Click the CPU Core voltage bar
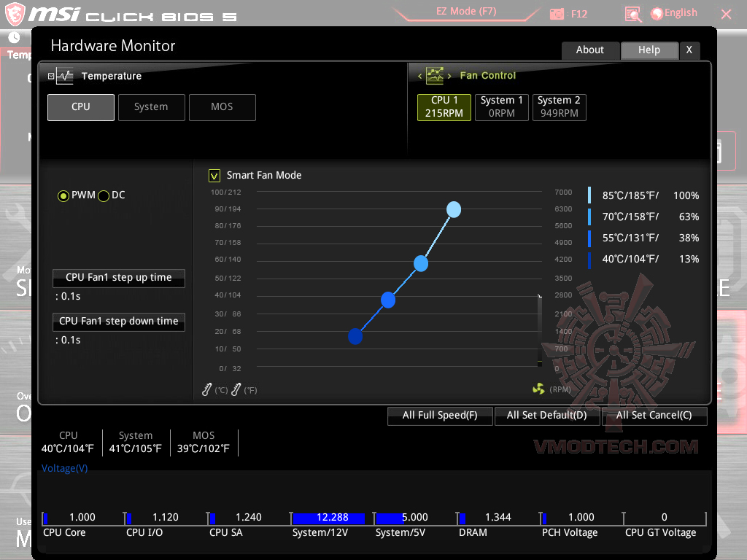The image size is (747, 560). pos(82,518)
